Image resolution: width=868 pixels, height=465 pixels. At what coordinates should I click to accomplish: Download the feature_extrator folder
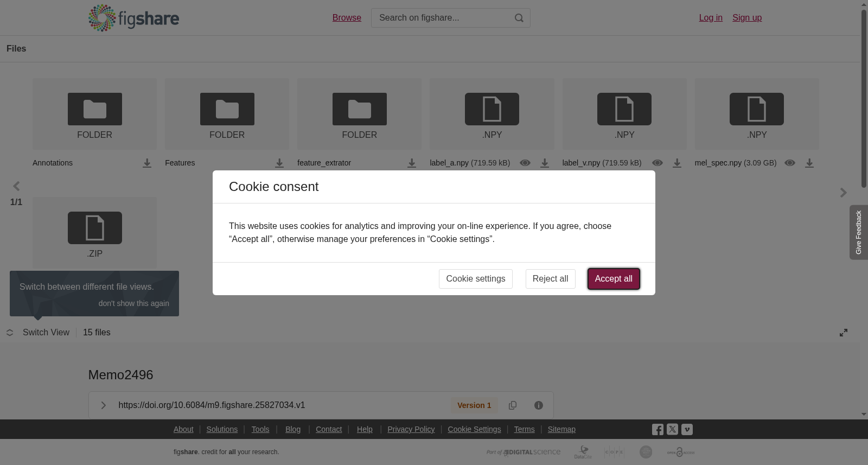[x=412, y=163]
